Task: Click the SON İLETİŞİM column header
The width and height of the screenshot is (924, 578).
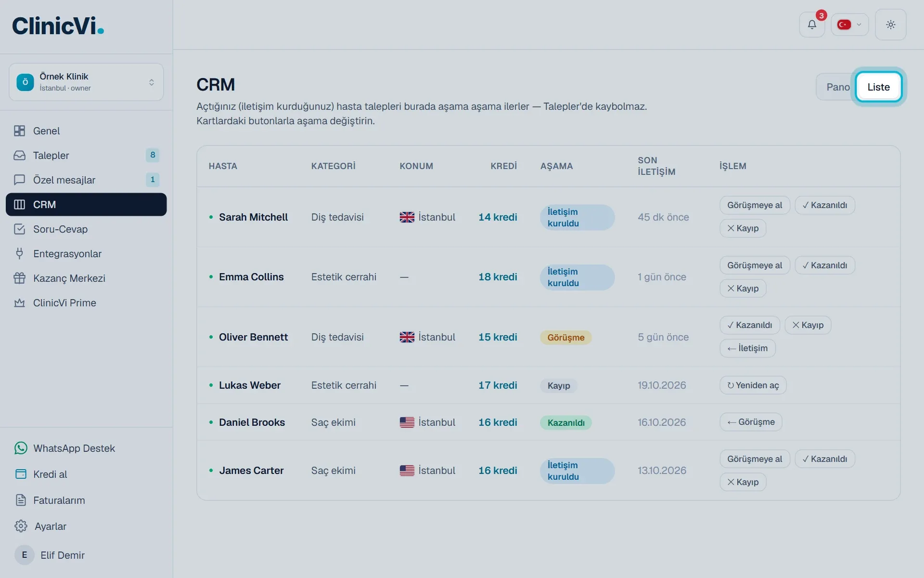Action: 656,166
